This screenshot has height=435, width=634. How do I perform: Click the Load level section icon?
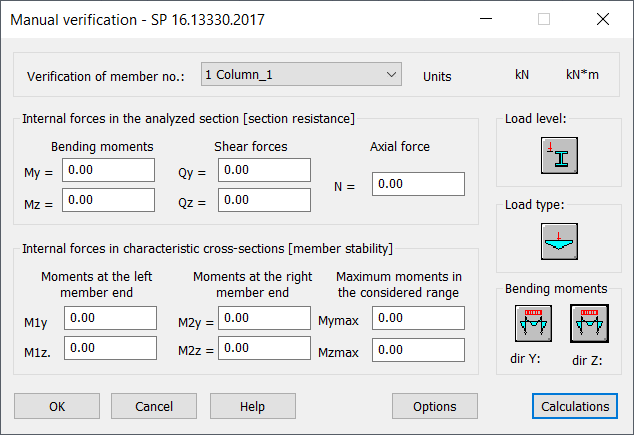tap(559, 156)
